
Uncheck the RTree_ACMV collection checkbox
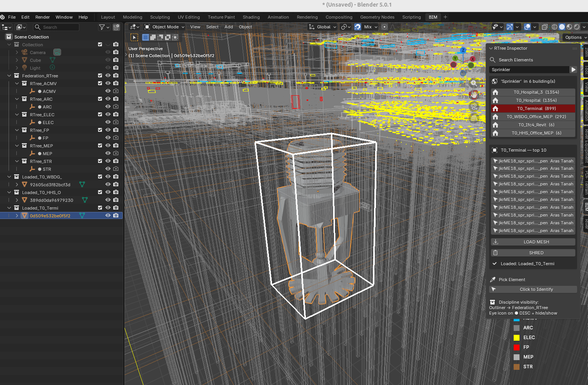(x=100, y=83)
